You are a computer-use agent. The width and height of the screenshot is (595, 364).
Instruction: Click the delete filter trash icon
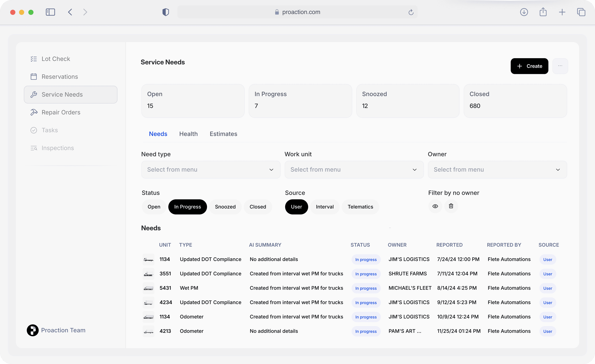pyautogui.click(x=451, y=206)
